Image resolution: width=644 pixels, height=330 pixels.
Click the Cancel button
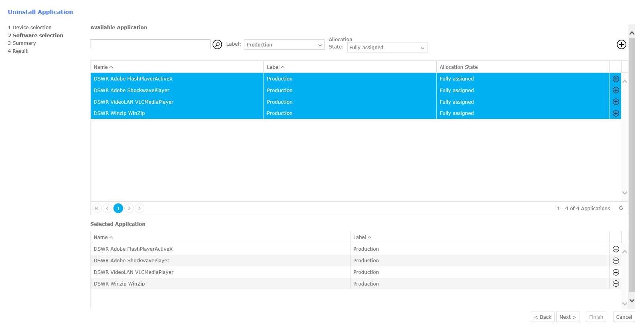[x=624, y=317]
